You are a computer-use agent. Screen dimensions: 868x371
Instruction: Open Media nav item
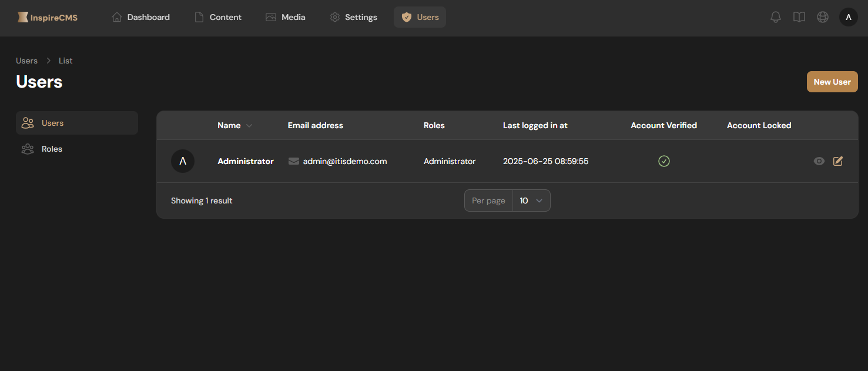(286, 17)
